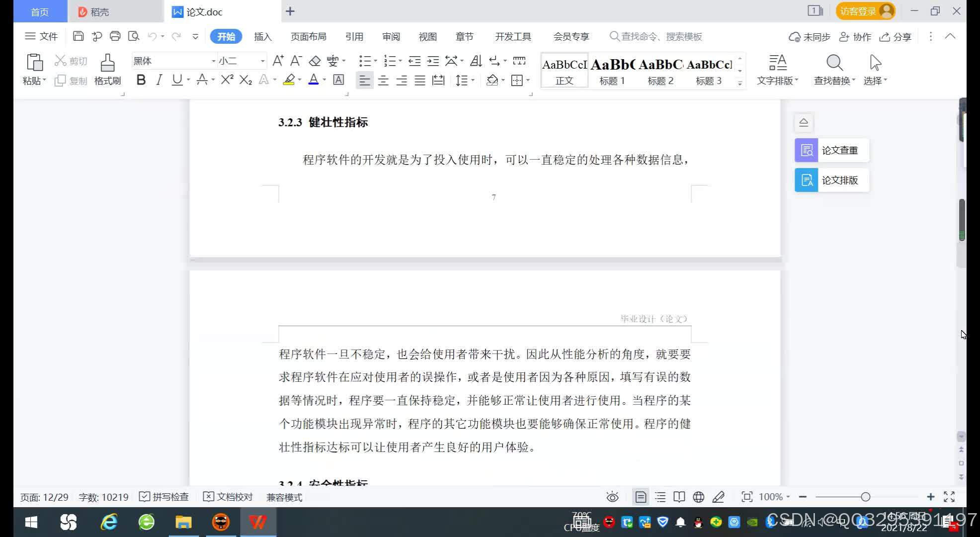Click 文档校对 document proofing
980x537 pixels.
228,497
